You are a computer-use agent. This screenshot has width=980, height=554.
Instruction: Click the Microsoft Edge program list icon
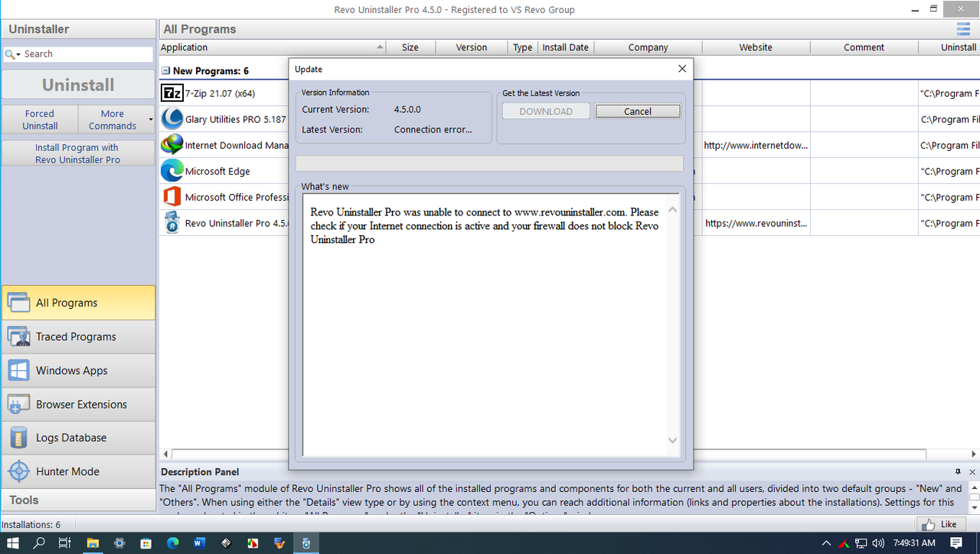pos(172,171)
